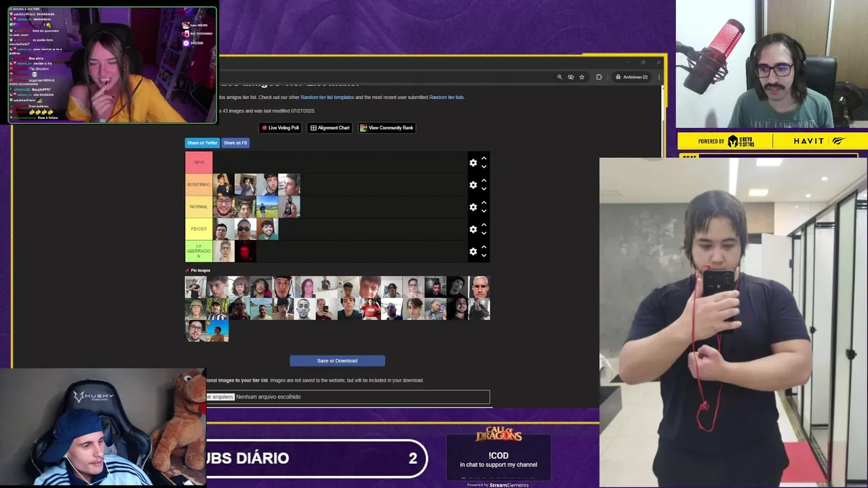Move the FEIOSO tier row up
The image size is (868, 488).
coord(484,225)
